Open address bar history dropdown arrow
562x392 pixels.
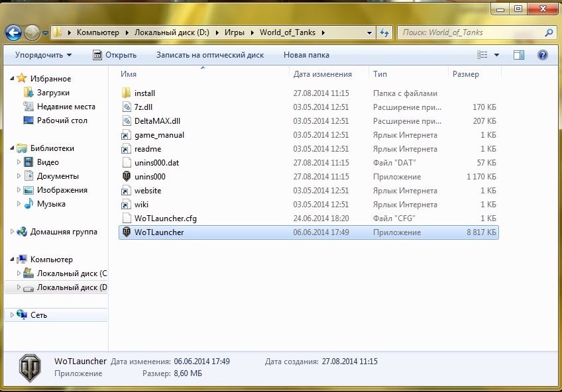click(x=369, y=33)
